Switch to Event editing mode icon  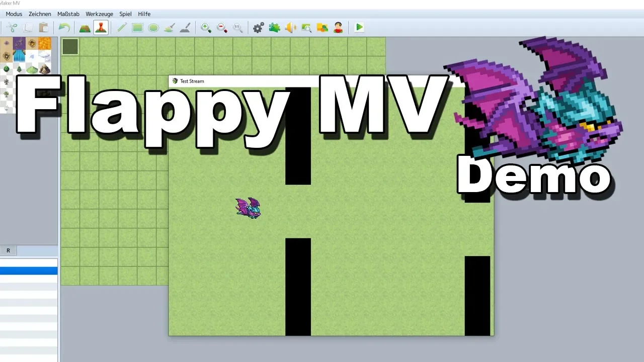tap(101, 28)
